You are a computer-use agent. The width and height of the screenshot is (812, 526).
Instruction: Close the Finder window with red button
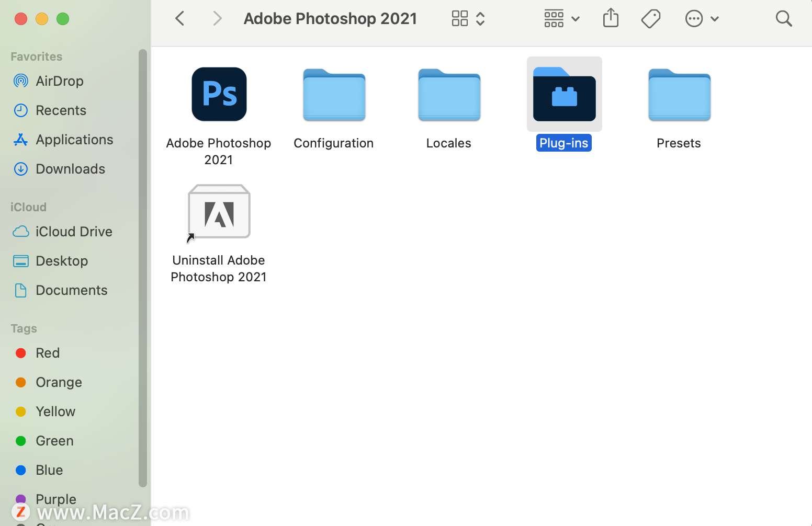[x=21, y=19]
